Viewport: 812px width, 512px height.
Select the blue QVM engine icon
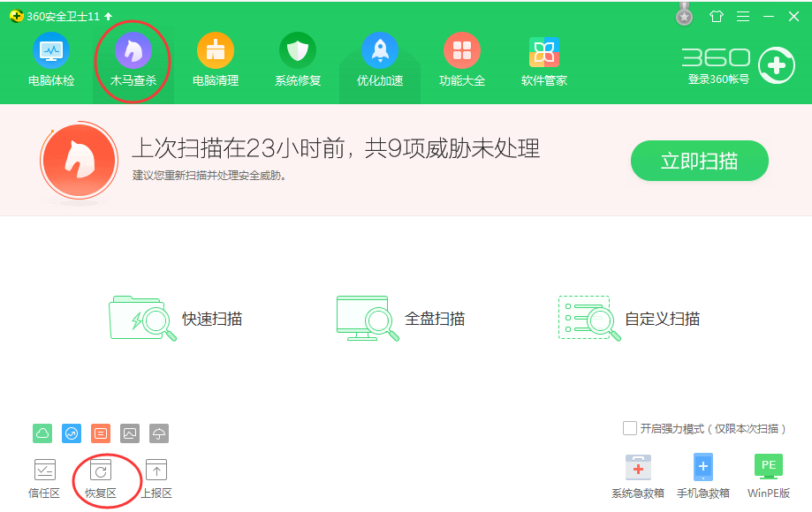click(x=70, y=433)
